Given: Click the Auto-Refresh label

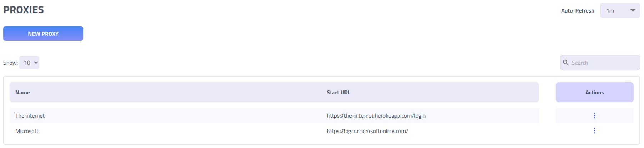Looking at the screenshot, I should pos(577,11).
